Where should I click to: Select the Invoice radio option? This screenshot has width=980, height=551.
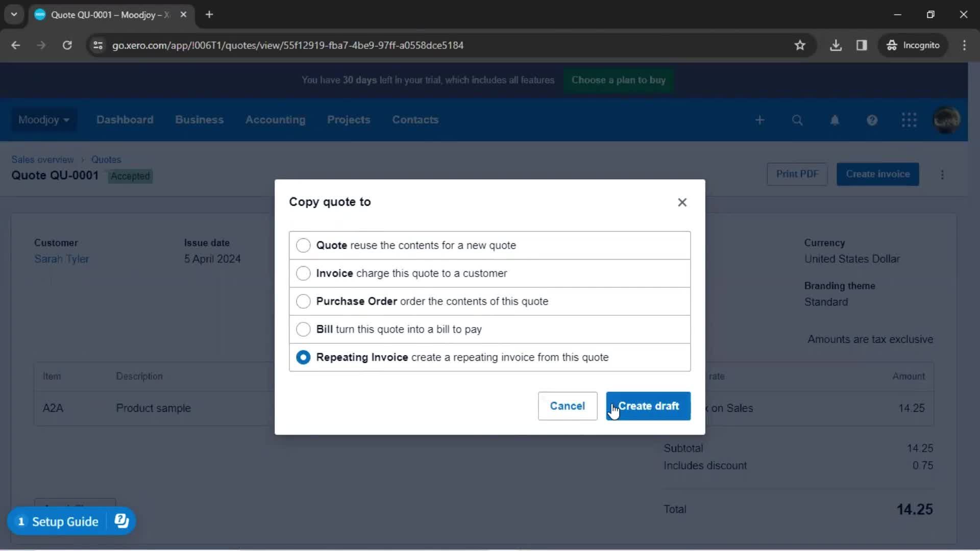pos(303,273)
